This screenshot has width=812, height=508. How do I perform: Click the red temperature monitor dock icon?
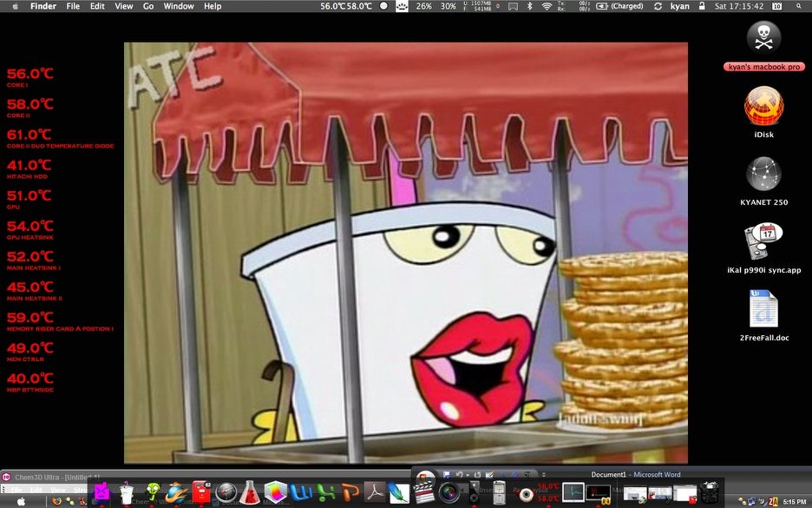coord(548,492)
